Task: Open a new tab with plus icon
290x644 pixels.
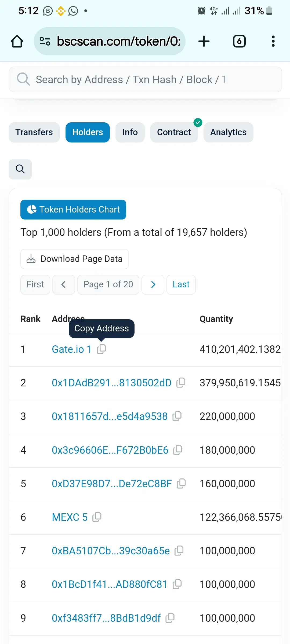Action: [204, 41]
